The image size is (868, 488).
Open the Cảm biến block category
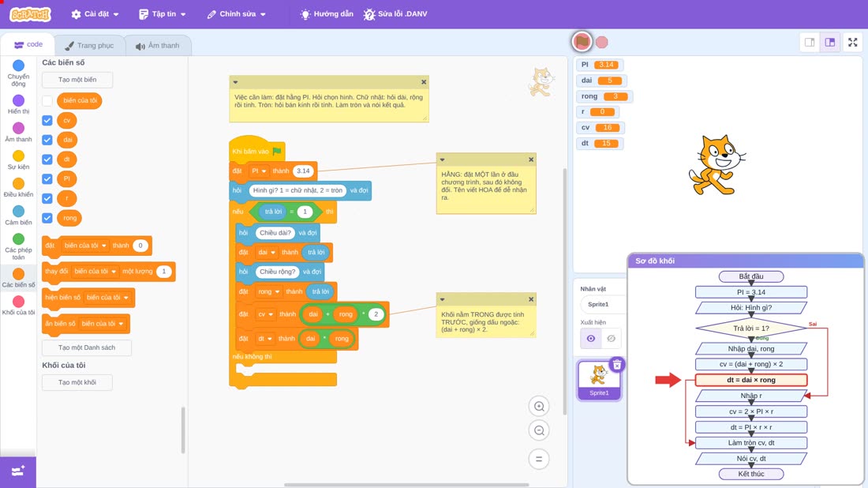pos(18,216)
